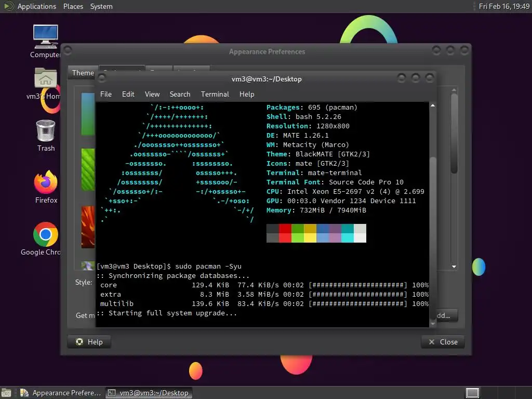
Task: Click ':: Starting full system upgrade...' line
Action: pyautogui.click(x=167, y=313)
